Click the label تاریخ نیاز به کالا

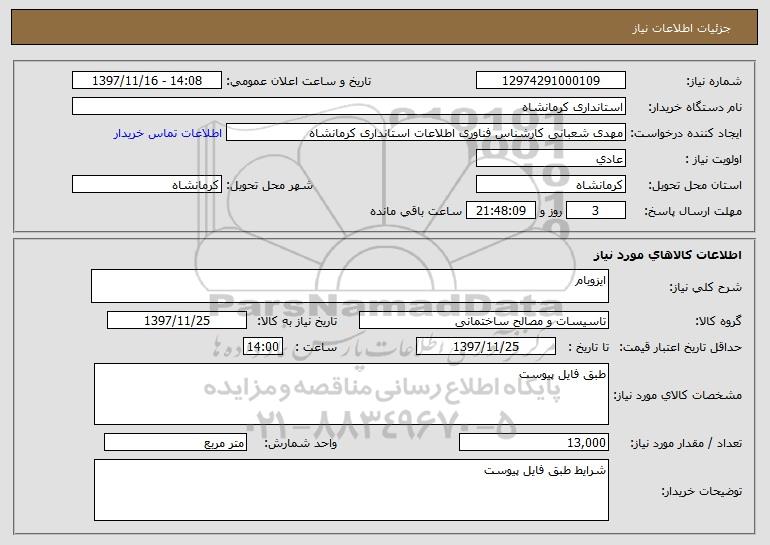(298, 322)
